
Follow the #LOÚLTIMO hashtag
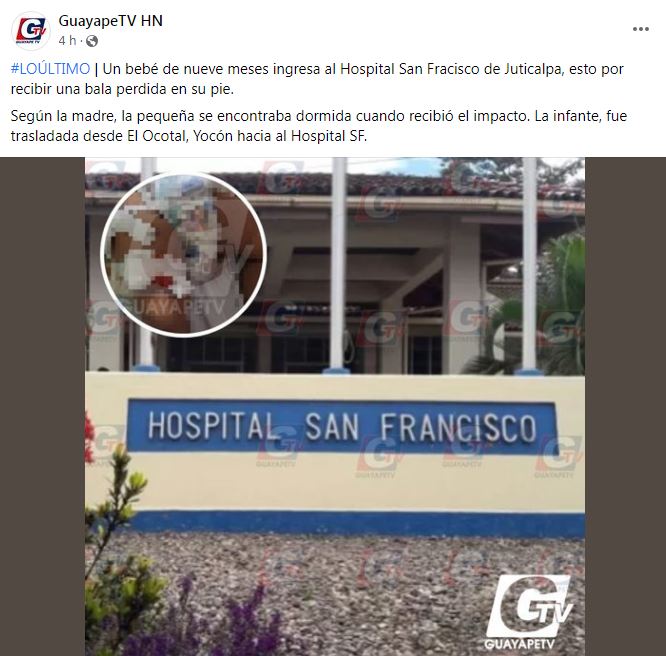point(51,69)
